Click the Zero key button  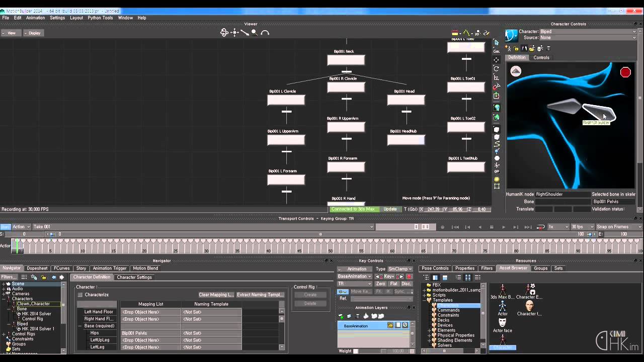click(x=381, y=284)
